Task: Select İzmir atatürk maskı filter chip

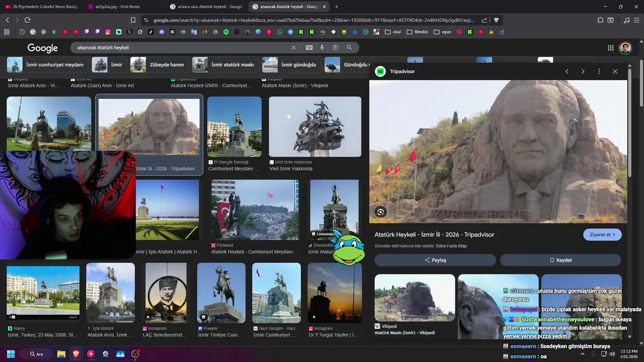Action: coord(225,65)
